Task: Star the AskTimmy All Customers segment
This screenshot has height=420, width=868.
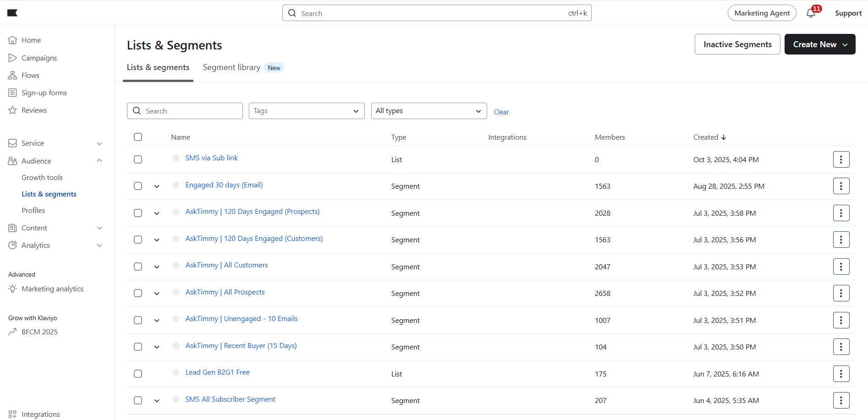Action: click(176, 265)
